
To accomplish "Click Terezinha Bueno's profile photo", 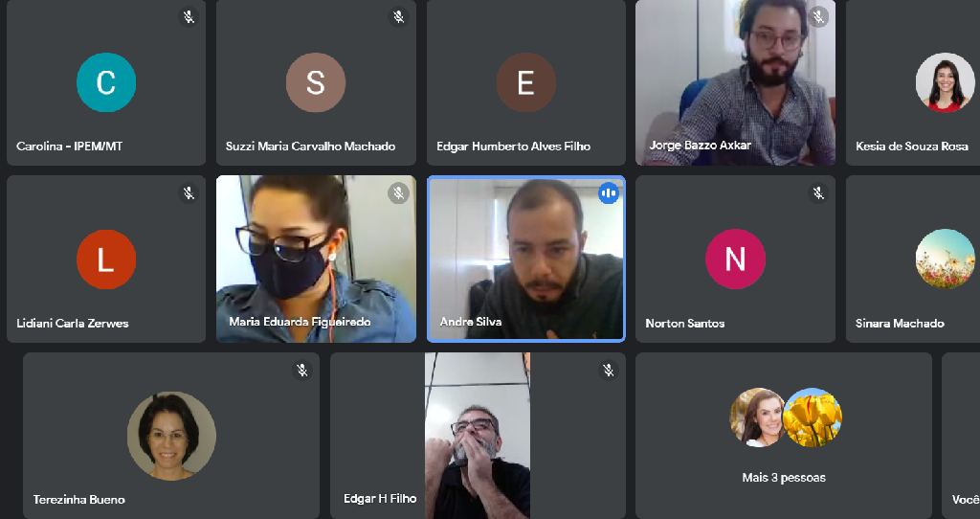I will [x=171, y=436].
